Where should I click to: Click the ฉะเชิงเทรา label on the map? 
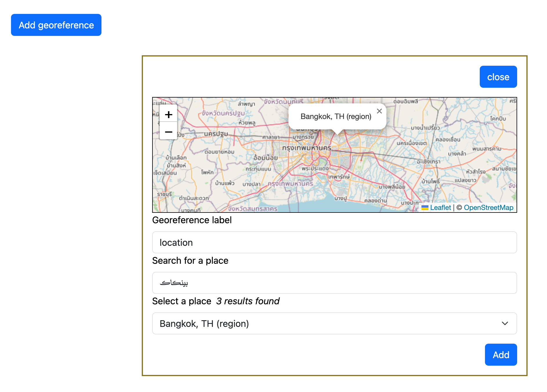click(428, 162)
